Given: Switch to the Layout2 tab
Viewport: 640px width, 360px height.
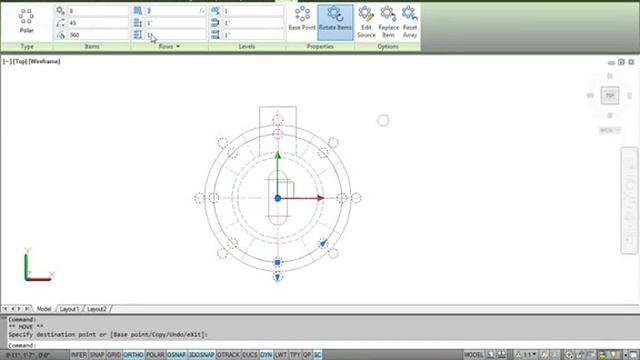Looking at the screenshot, I should click(x=97, y=309).
